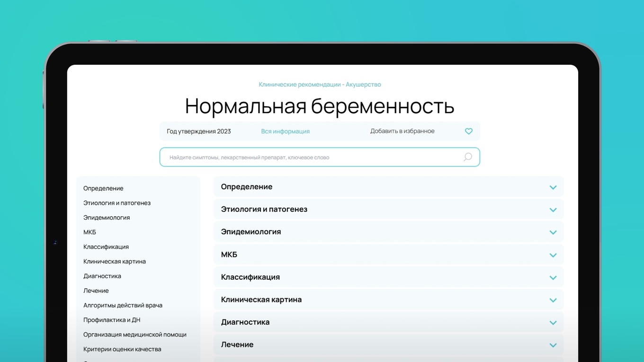This screenshot has width=644, height=362.
Task: Open Профилактика и ДН sidebar item
Action: 112,320
